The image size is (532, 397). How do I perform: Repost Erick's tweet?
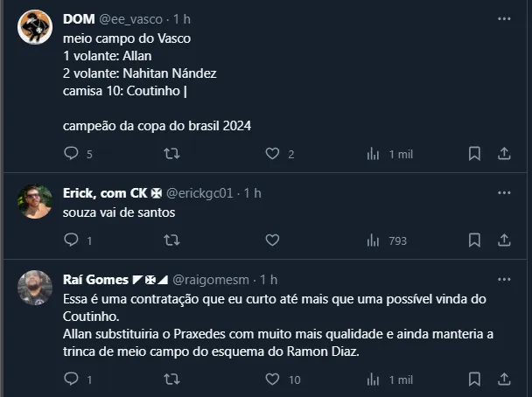point(172,240)
